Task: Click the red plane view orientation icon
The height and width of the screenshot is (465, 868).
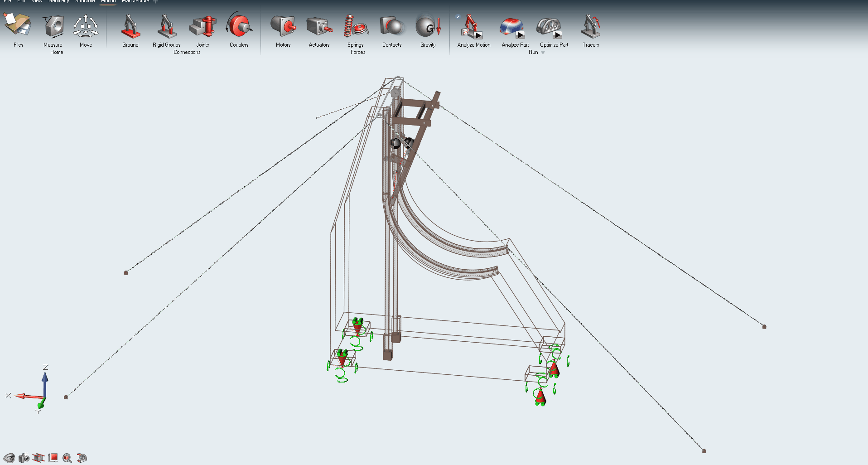Action: (x=53, y=458)
